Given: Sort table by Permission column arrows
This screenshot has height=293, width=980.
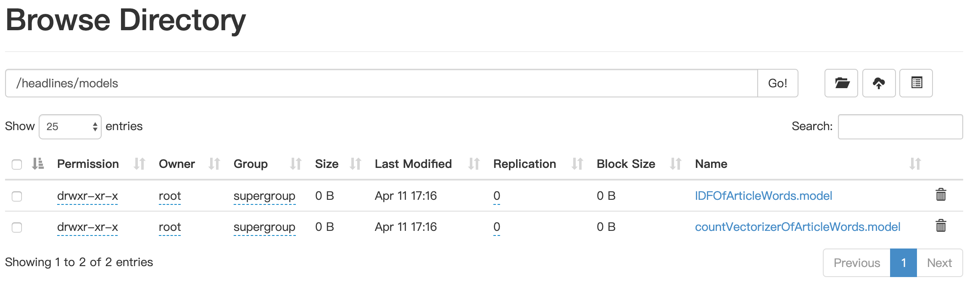Looking at the screenshot, I should click(139, 164).
